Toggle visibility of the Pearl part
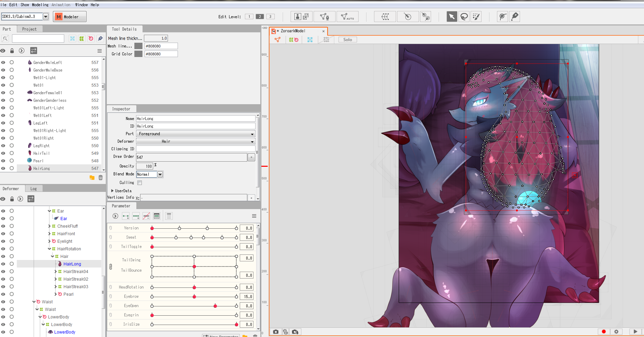Viewport: 644px width, 337px height. pyautogui.click(x=3, y=161)
